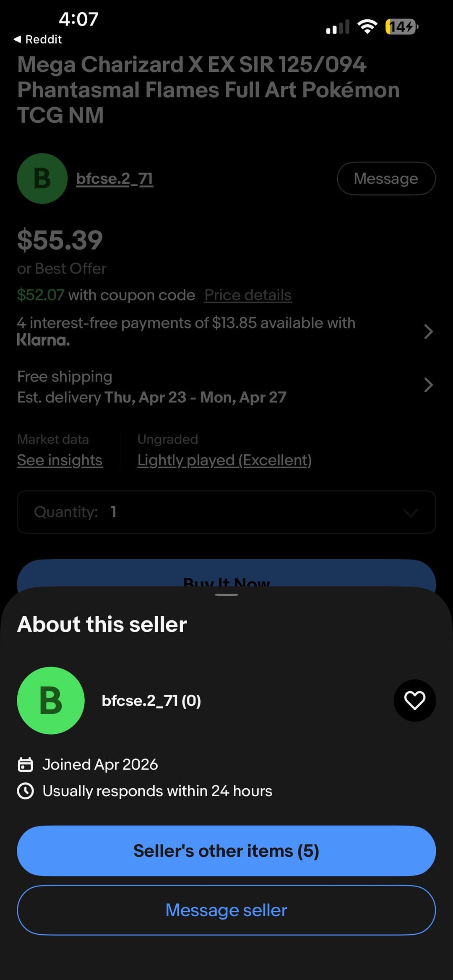Tap the battery indicator in status bar

coord(401,27)
